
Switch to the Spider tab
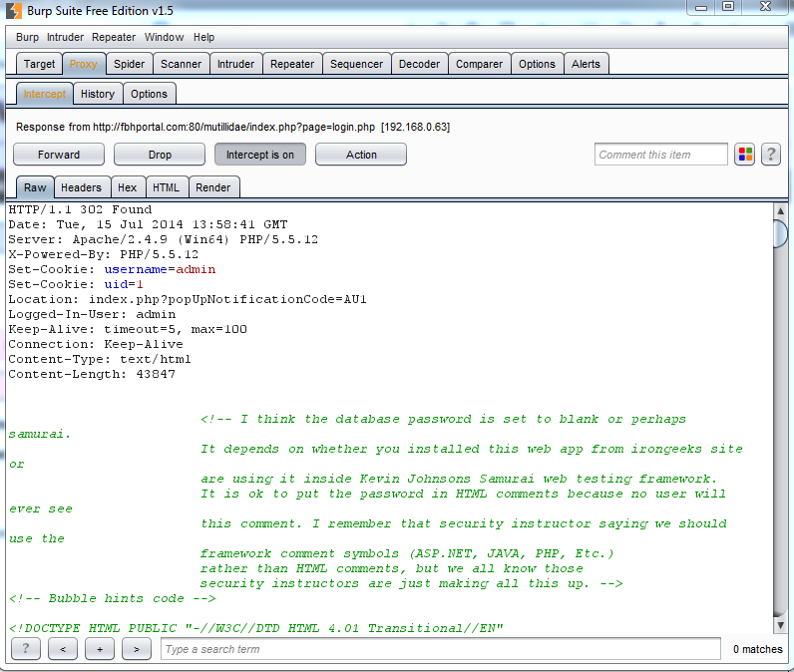pyautogui.click(x=129, y=64)
